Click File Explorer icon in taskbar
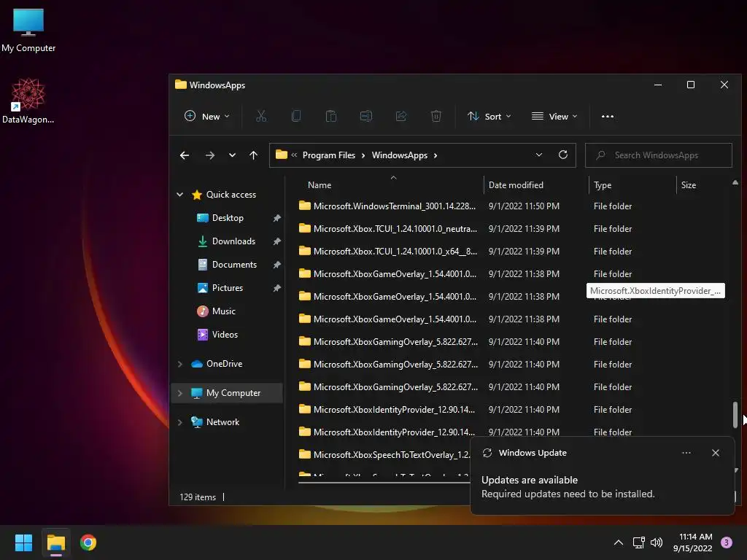 click(55, 542)
